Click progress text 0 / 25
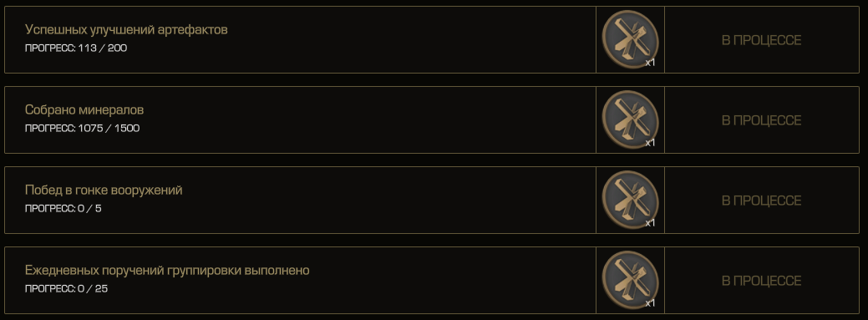868x320 pixels. click(x=93, y=289)
